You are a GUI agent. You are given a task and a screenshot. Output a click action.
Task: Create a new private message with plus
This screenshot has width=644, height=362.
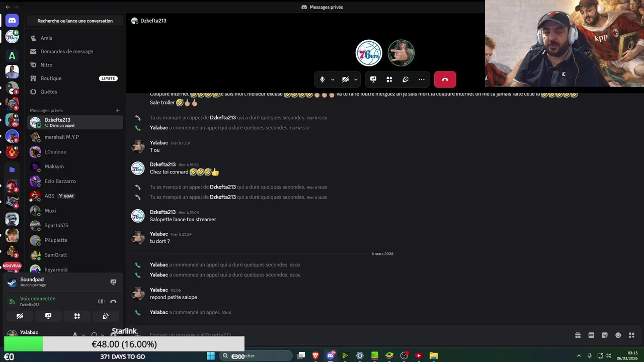(x=118, y=110)
